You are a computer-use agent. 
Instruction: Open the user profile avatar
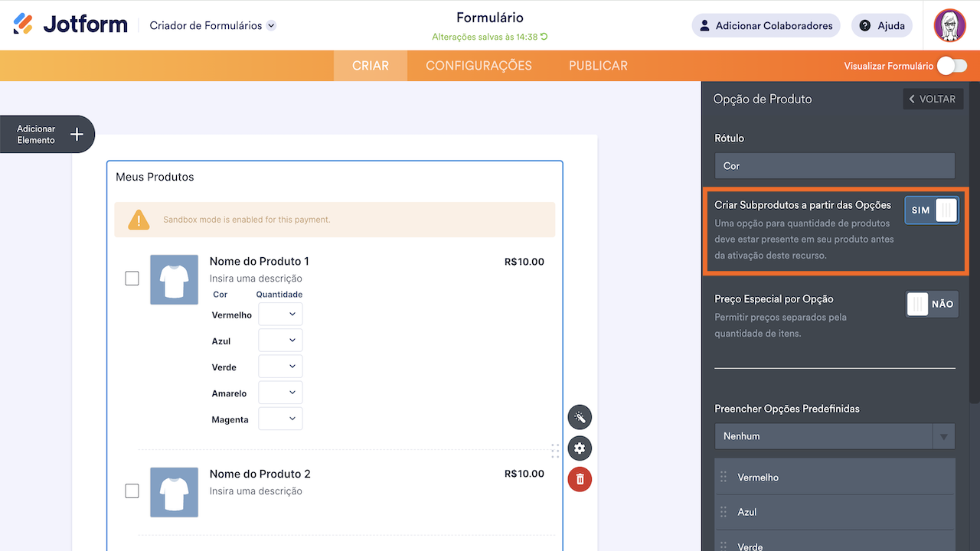[949, 25]
